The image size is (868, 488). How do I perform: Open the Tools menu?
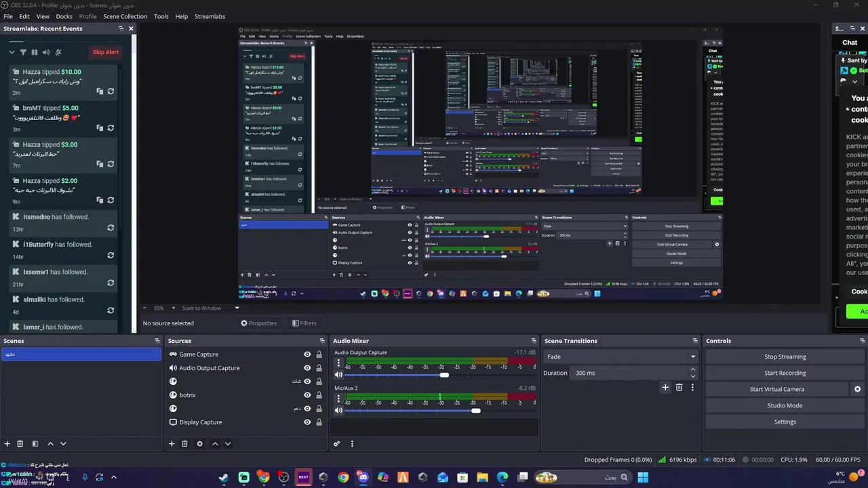(x=161, y=16)
